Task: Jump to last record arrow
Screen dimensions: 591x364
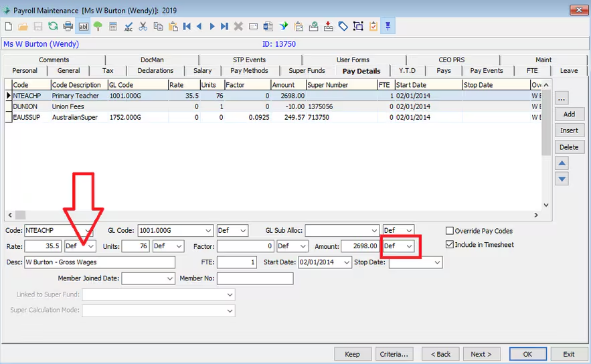Action: 225,26
